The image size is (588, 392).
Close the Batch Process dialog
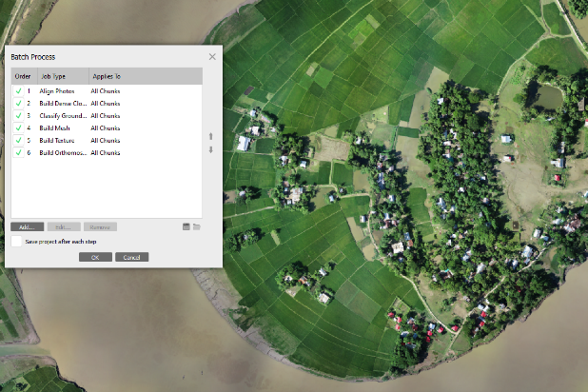coord(212,57)
